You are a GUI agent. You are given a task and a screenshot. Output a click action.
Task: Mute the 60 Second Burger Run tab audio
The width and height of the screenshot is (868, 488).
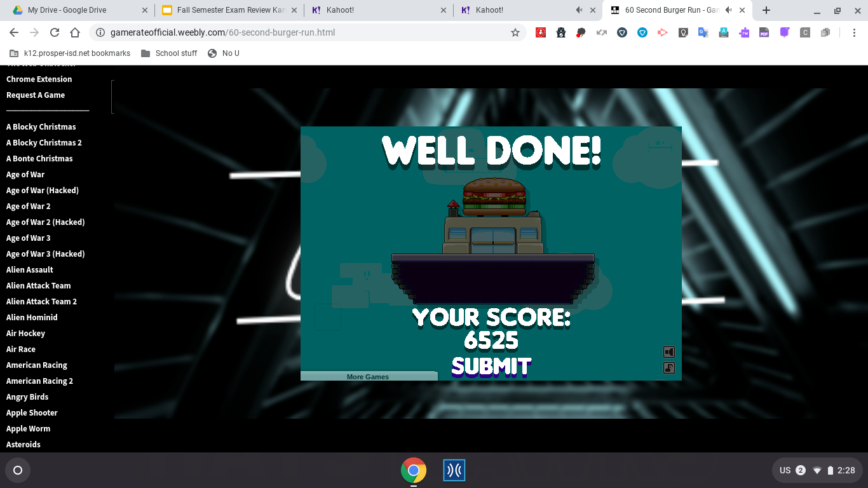coord(728,10)
